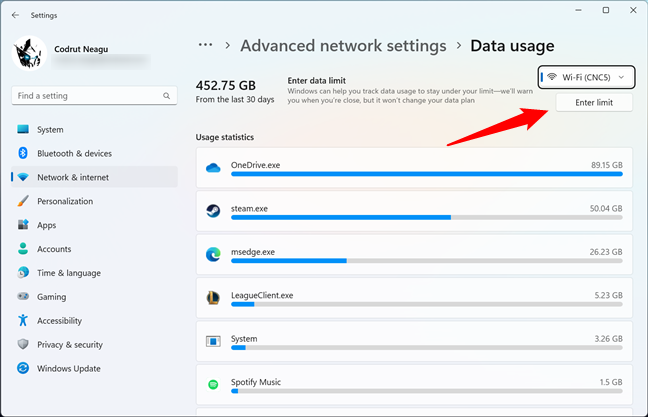
Task: Click the Network & internet Wi-Fi icon
Action: (x=23, y=177)
